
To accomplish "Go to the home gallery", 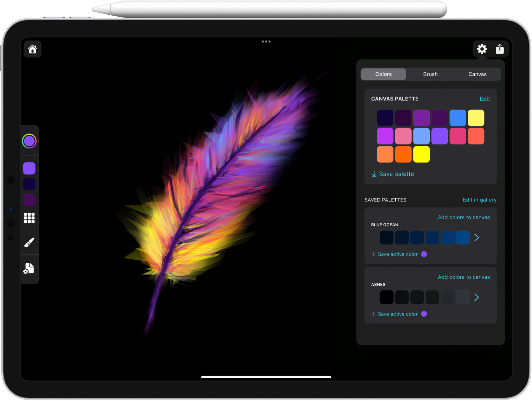I will (x=32, y=49).
